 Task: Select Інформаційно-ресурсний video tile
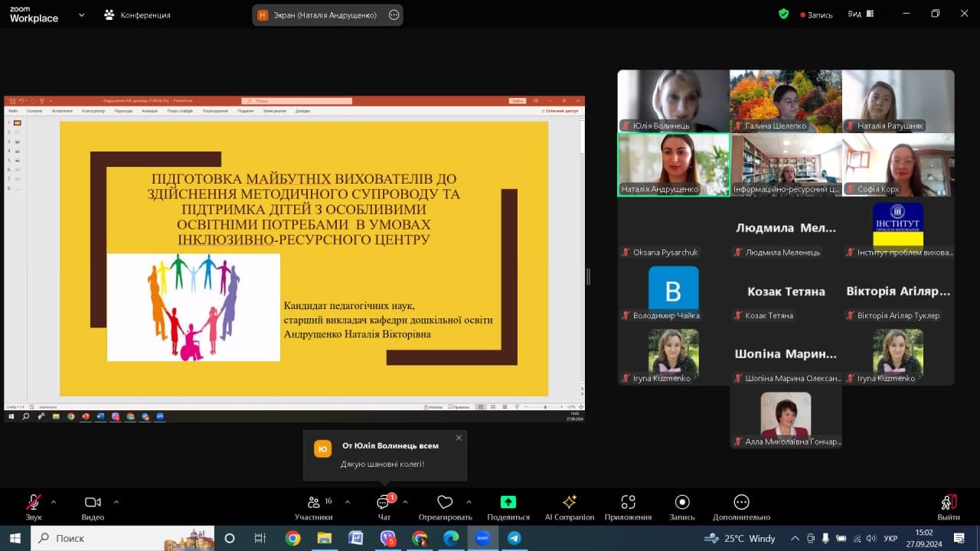pyautogui.click(x=786, y=165)
